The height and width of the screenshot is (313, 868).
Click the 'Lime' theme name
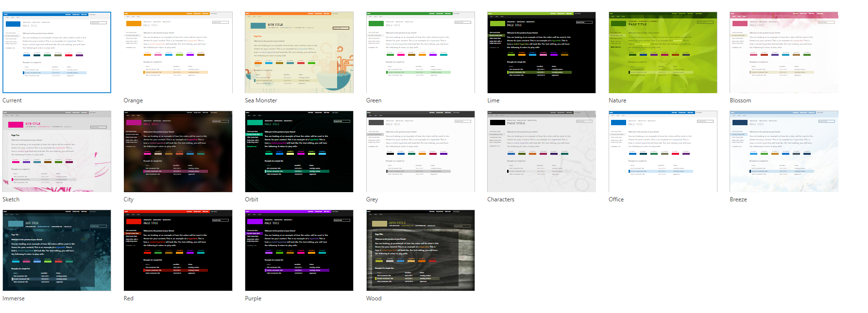click(x=494, y=100)
